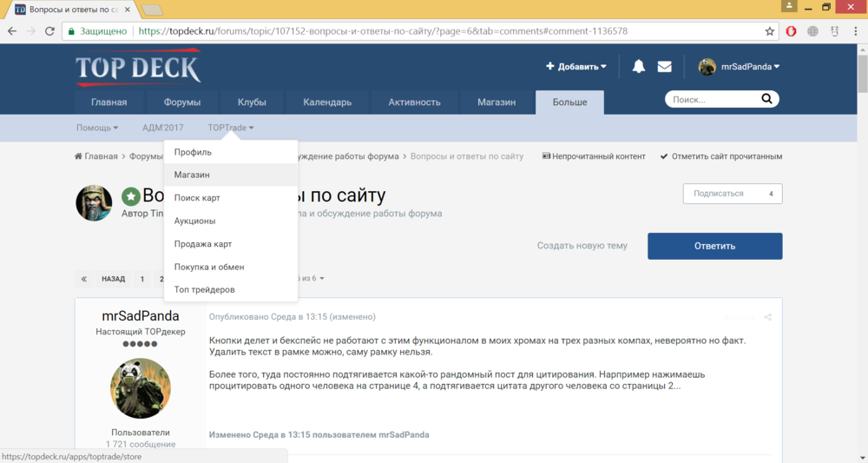Image resolution: width=868 pixels, height=463 pixels.
Task: Click the Opera extension icon
Action: (x=791, y=31)
